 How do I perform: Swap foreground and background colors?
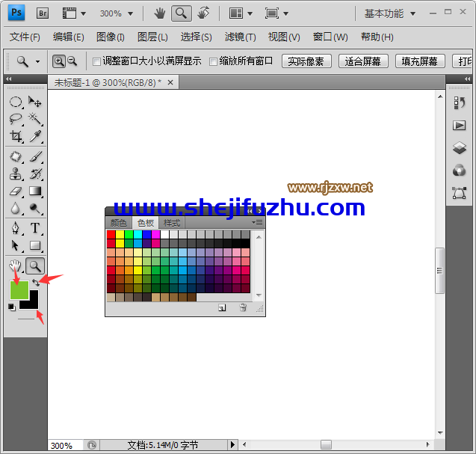tap(36, 283)
